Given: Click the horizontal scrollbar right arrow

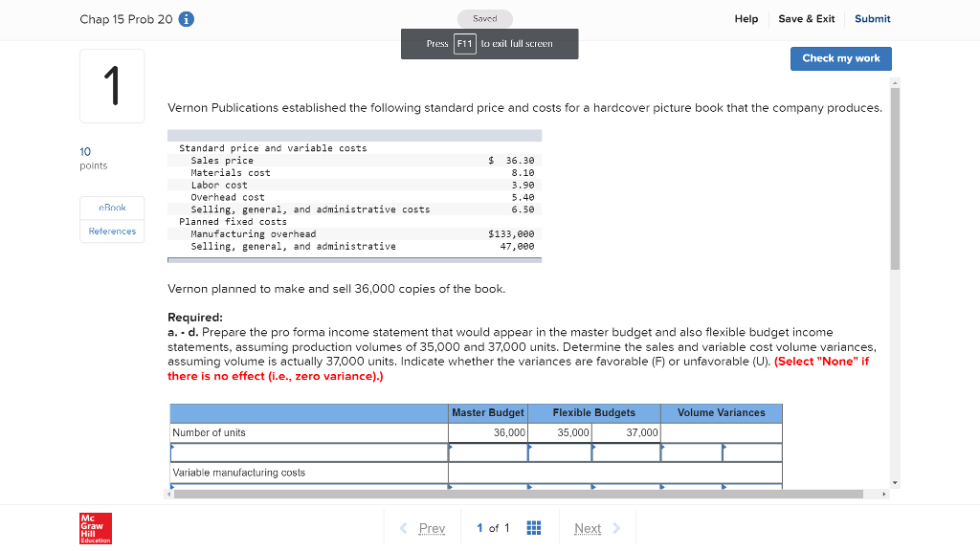Looking at the screenshot, I should [883, 494].
